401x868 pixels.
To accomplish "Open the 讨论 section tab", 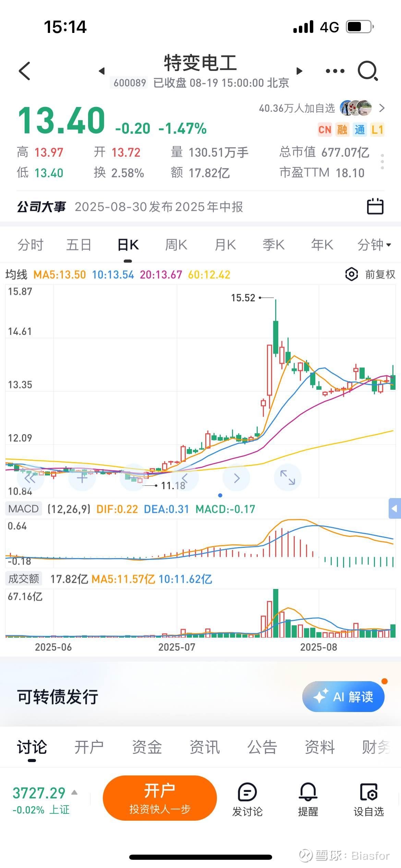I will (x=32, y=747).
